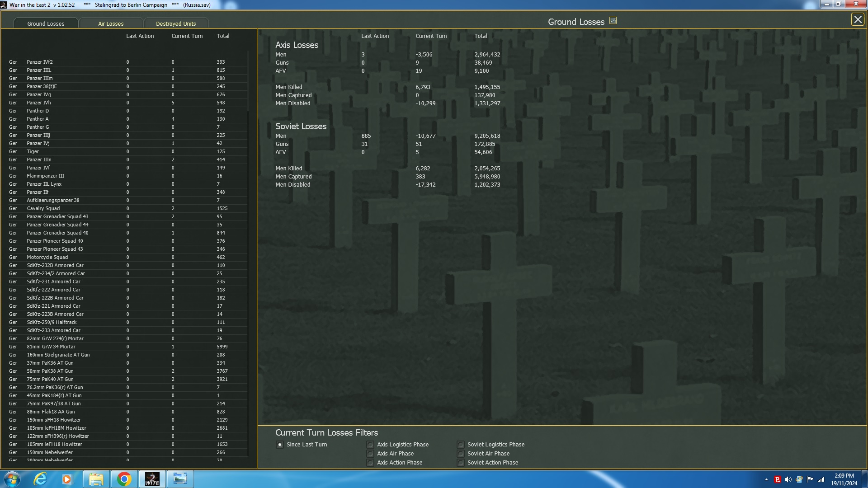Viewport: 868px width, 488px height.
Task: Click Soviet AFV total 54,606
Action: pos(483,152)
